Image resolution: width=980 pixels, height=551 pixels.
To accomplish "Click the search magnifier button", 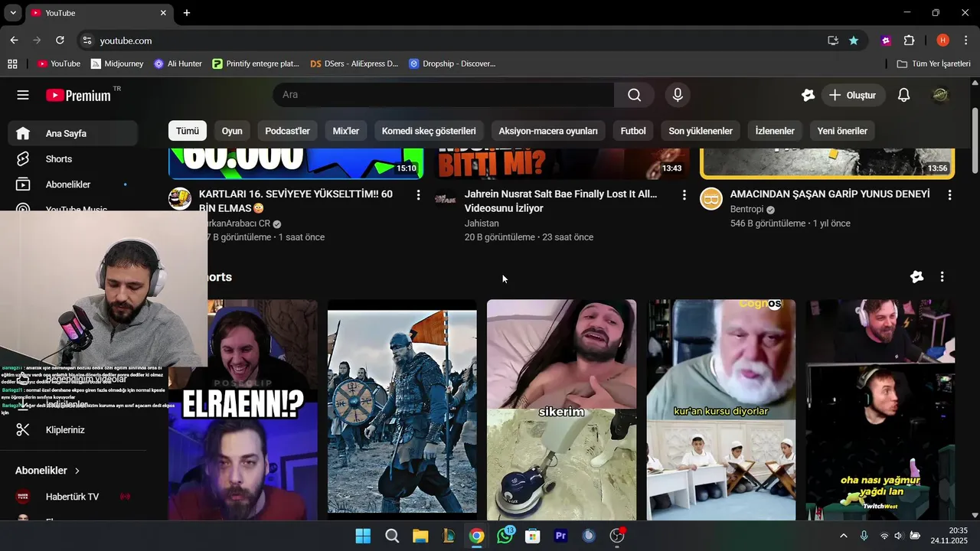I will click(x=634, y=95).
